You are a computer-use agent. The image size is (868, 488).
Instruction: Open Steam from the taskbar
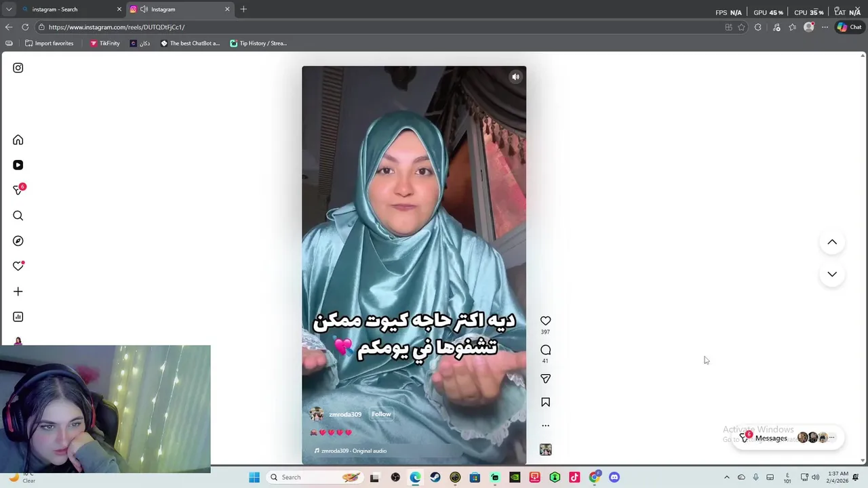[435, 477]
